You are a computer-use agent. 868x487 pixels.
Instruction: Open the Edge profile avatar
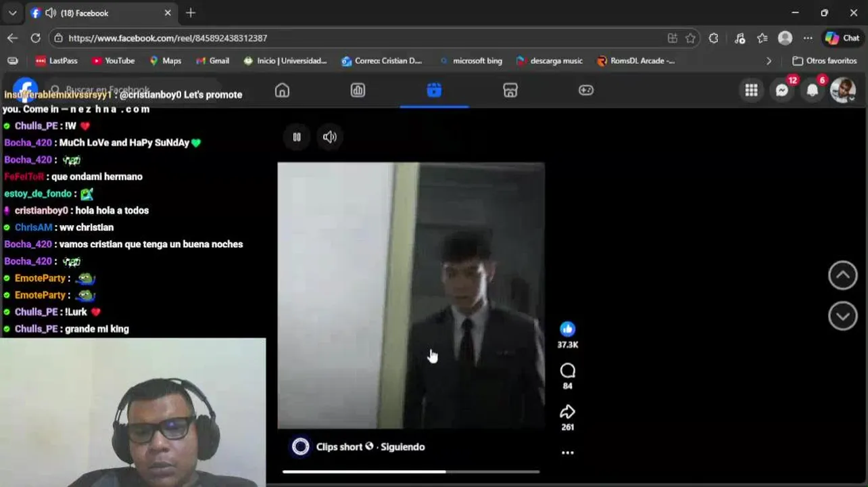pos(785,39)
